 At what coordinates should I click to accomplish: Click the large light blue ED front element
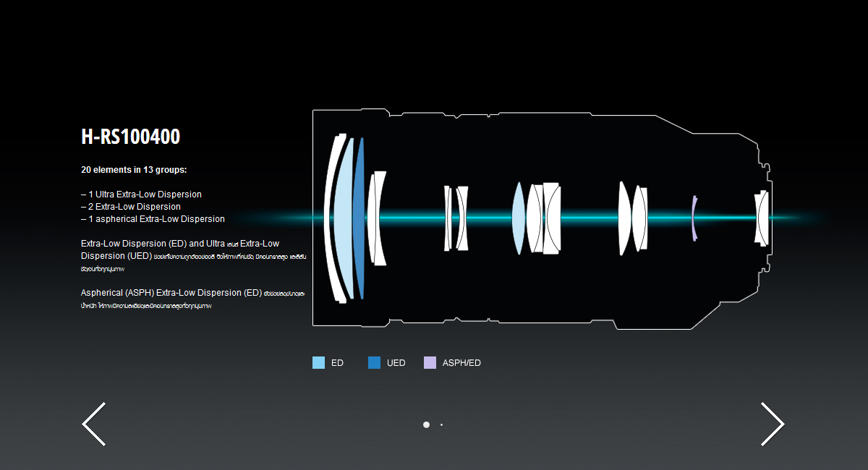point(343,217)
